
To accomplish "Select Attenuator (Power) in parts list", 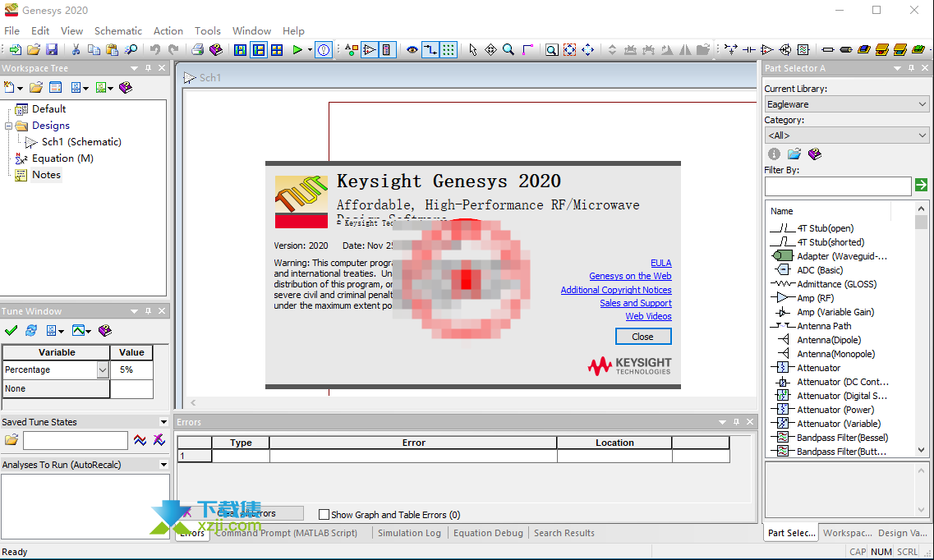I will [x=835, y=410].
